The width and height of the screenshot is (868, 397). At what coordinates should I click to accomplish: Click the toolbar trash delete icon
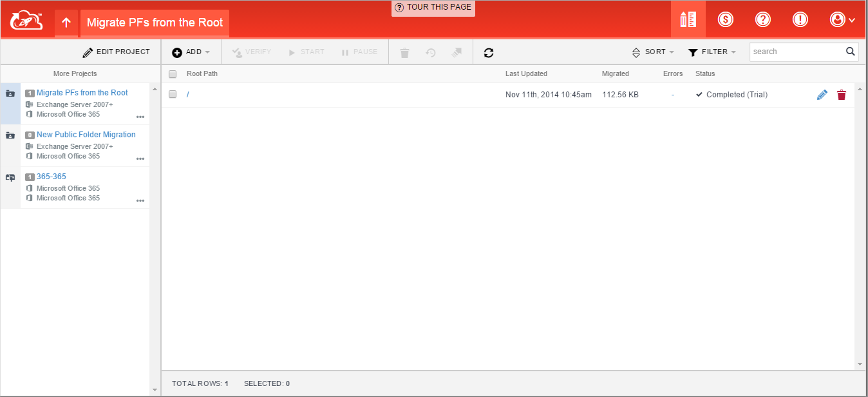pyautogui.click(x=404, y=53)
